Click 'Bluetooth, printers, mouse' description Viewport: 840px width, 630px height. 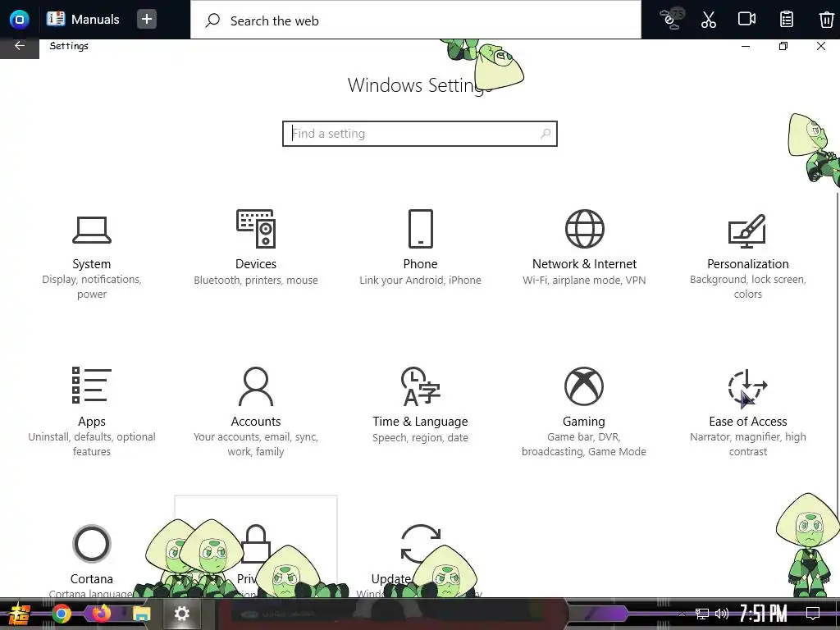point(256,281)
